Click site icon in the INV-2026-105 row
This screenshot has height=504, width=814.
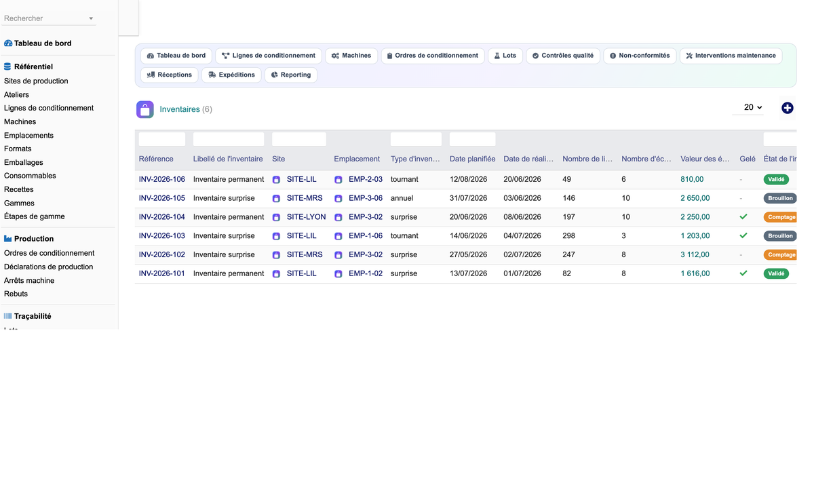coord(276,199)
